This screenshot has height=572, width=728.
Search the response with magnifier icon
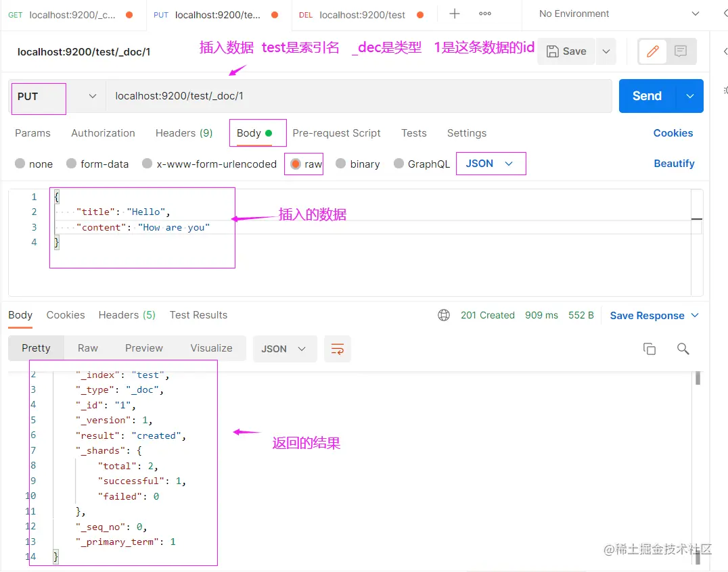(683, 348)
